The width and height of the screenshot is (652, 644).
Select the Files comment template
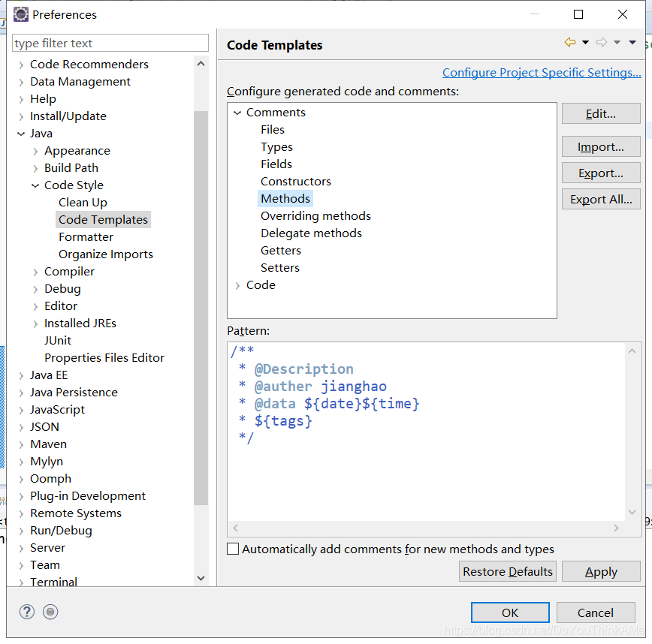tap(273, 130)
